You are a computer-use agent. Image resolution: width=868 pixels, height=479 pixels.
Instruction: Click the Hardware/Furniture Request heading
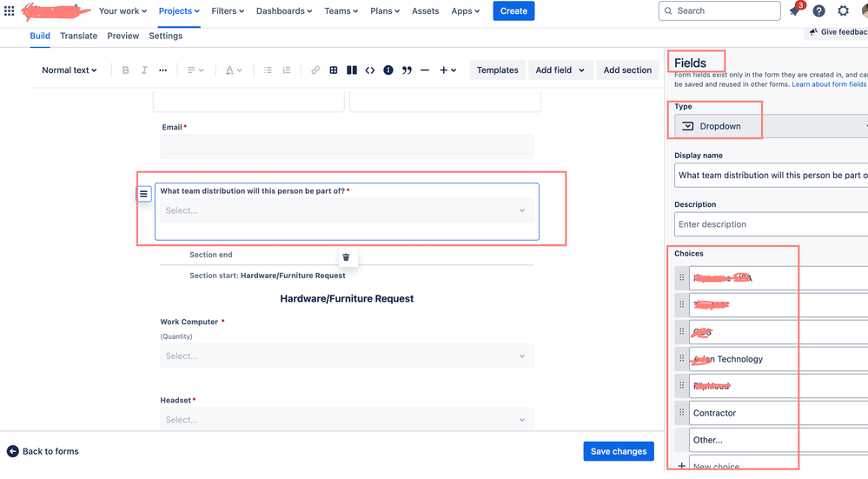coord(347,298)
